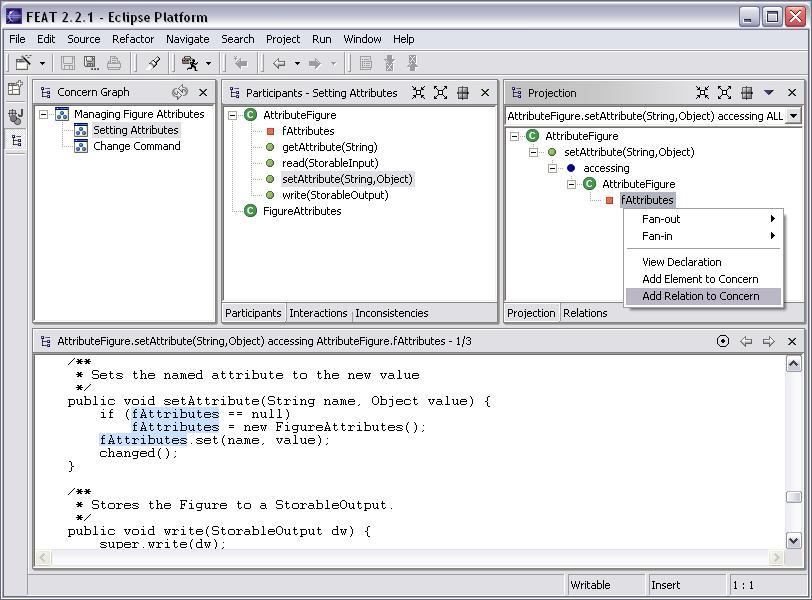Select getAttribute(String) in Participants tree
Image resolution: width=812 pixels, height=600 pixels.
coord(330,147)
